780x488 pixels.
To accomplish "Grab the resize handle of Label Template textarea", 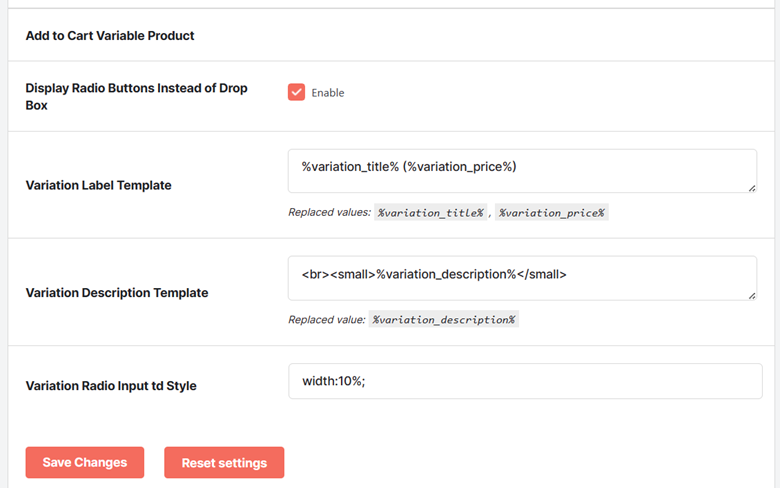I will (x=752, y=188).
